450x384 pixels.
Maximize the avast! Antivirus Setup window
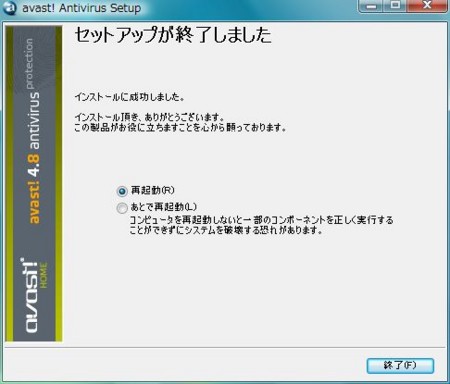(x=395, y=6)
